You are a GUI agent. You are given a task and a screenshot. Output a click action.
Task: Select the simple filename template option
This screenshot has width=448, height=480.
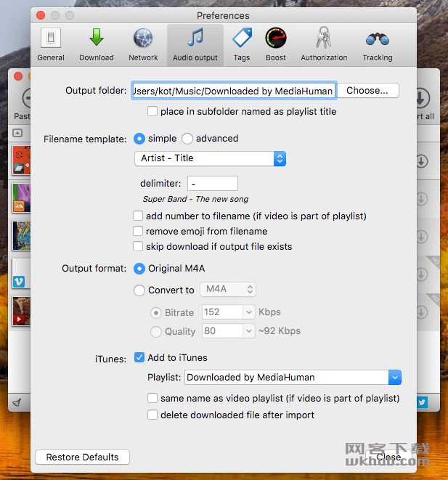click(139, 139)
